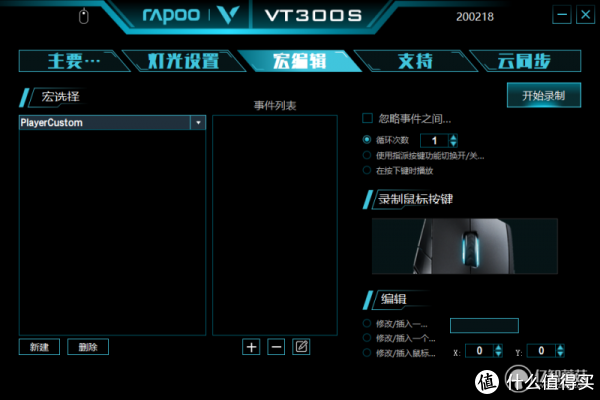The height and width of the screenshot is (400, 600).
Task: Click the mouse image under 录制鼠标按键
Action: coord(465,246)
